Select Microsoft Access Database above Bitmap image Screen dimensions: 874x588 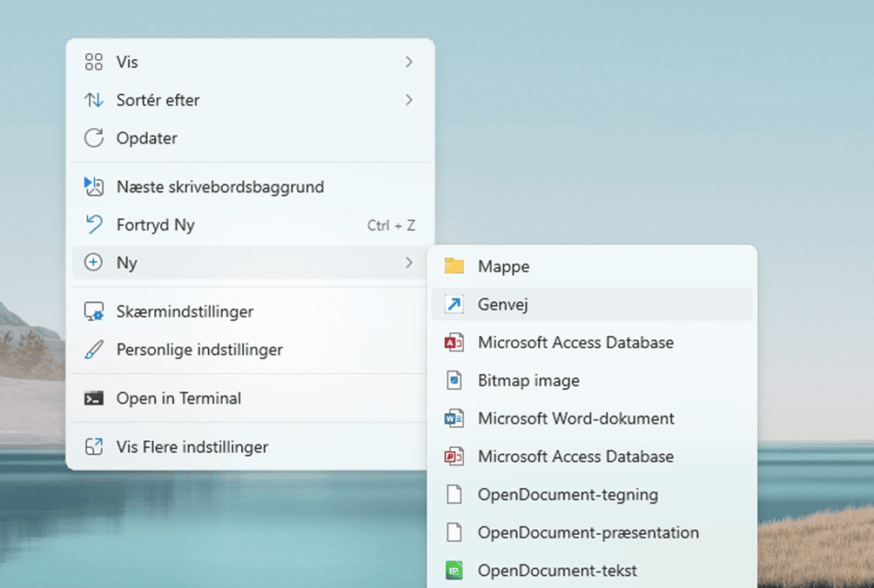click(x=575, y=343)
